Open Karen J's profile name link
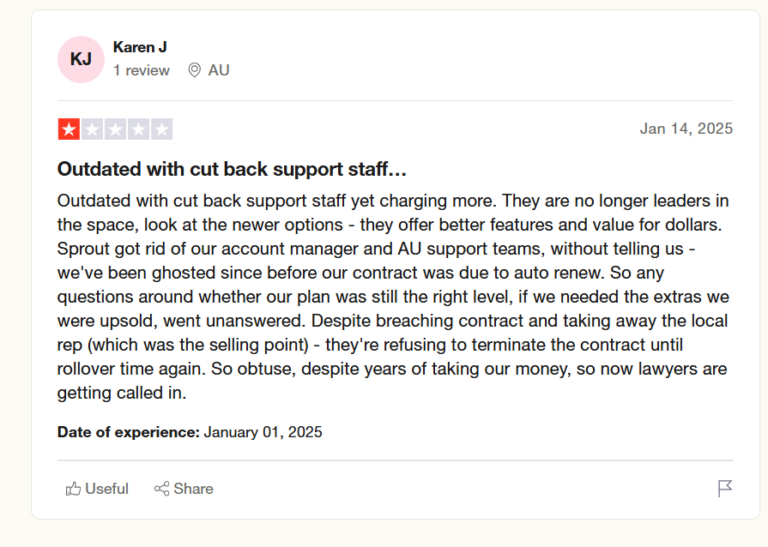This screenshot has width=768, height=547. tap(140, 47)
